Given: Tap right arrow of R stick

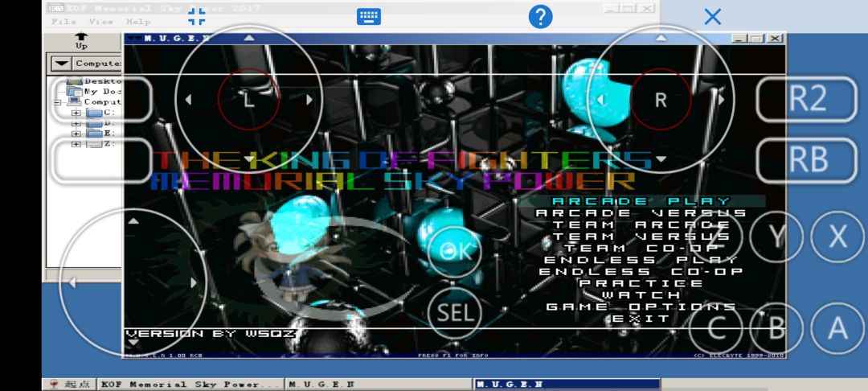Looking at the screenshot, I should tap(721, 100).
